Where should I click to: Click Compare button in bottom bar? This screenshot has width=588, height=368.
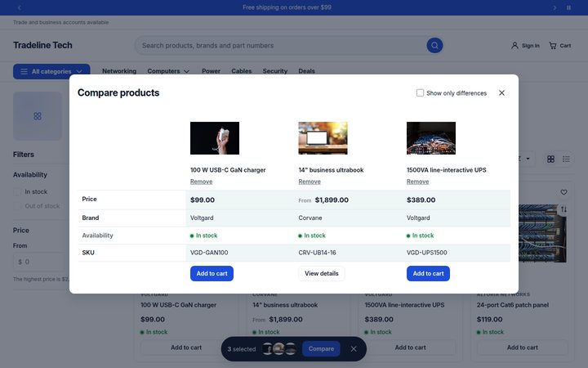[x=321, y=349]
